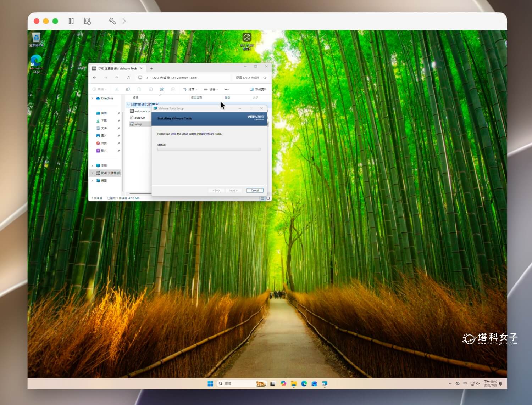
Task: Expand the 網路 (Network) tree node
Action: 93,181
